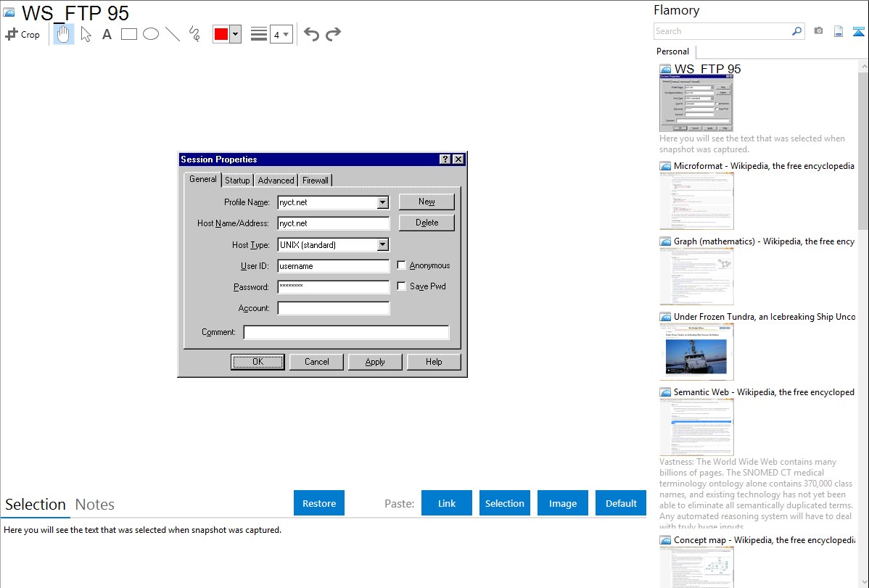Screen dimensions: 869x588
Task: Switch to the Startup tab
Action: click(x=237, y=180)
